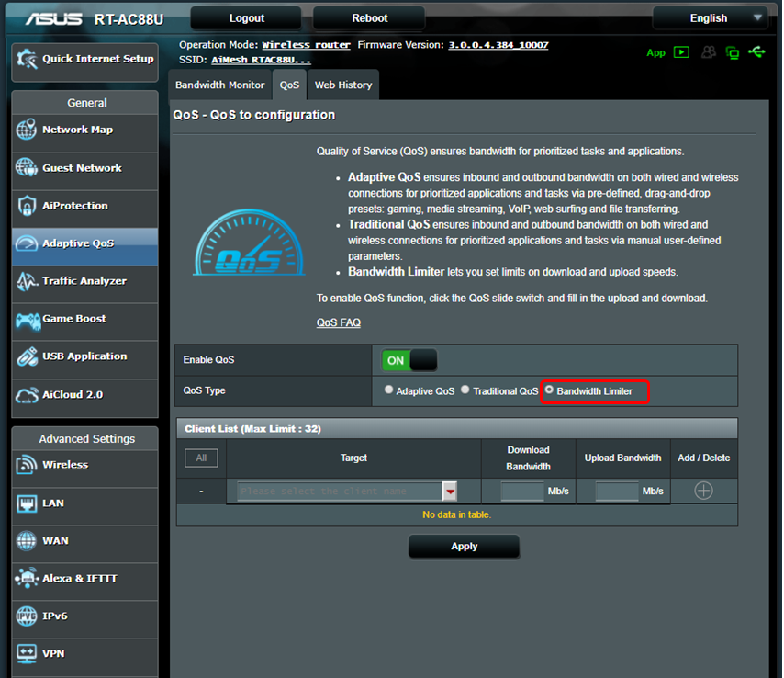Click the App link in header
The height and width of the screenshot is (678, 784).
click(656, 53)
